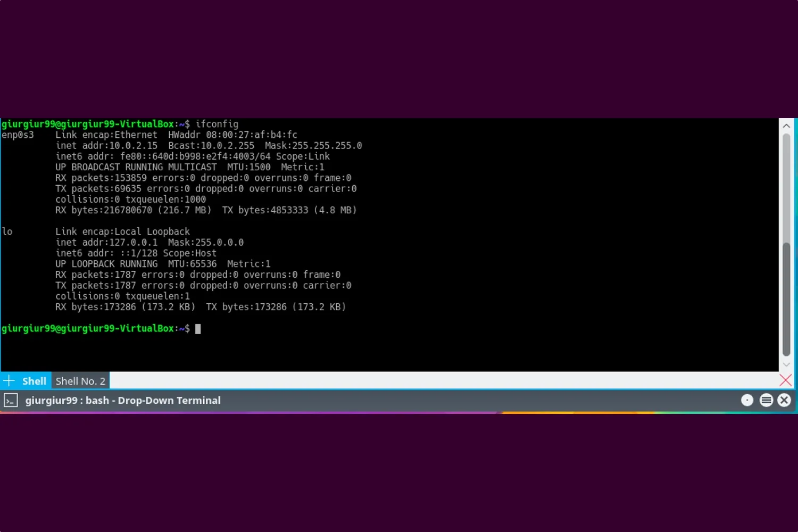The width and height of the screenshot is (798, 532).
Task: Toggle the keep-open dot button
Action: 747,400
